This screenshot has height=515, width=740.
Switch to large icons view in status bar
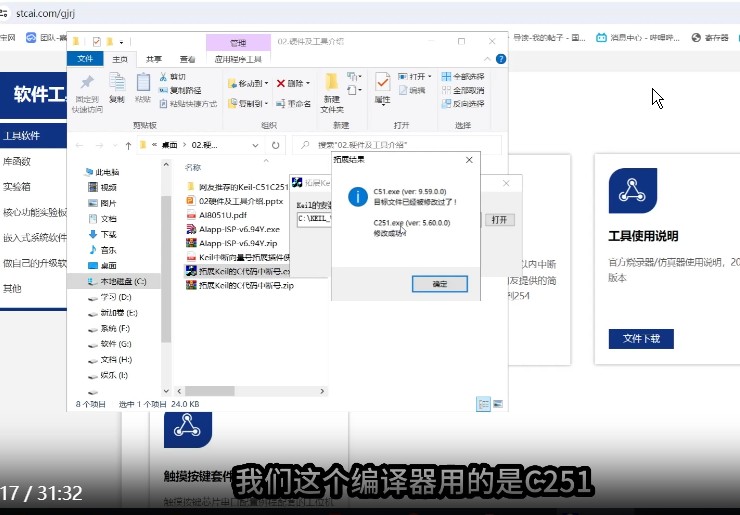[498, 404]
